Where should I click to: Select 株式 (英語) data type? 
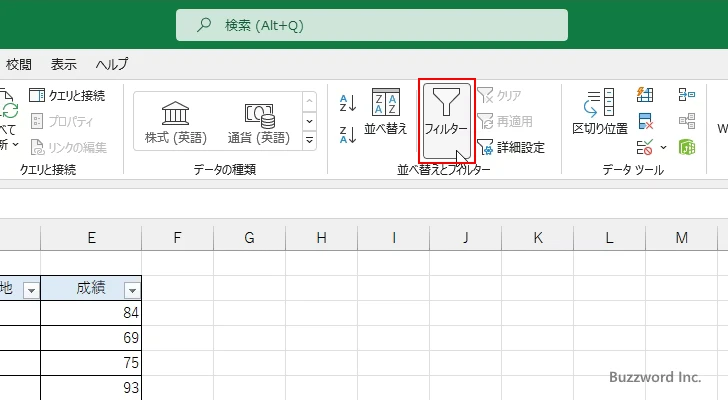click(x=176, y=123)
